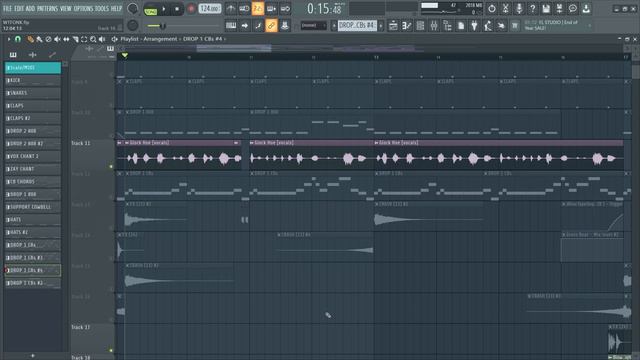Select the Playlist mute tool

57,39
